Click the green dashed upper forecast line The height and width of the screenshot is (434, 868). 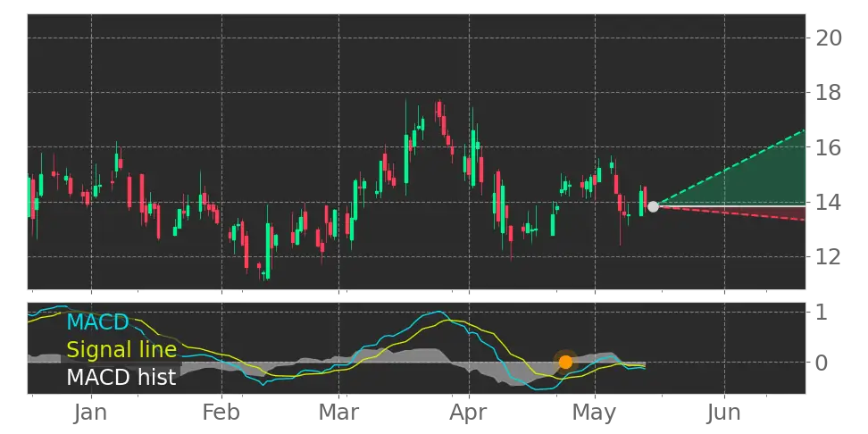pos(730,168)
